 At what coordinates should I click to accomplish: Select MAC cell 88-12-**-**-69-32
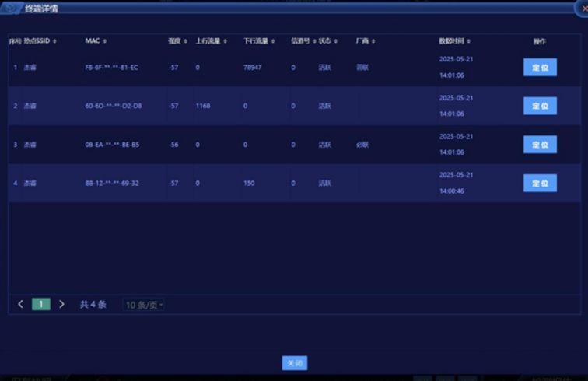(112, 183)
